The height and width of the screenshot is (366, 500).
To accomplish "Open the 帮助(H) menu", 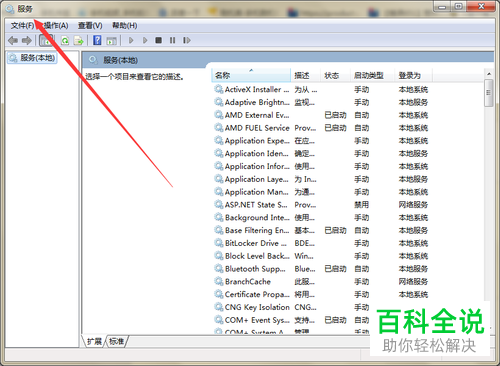I will tap(124, 25).
